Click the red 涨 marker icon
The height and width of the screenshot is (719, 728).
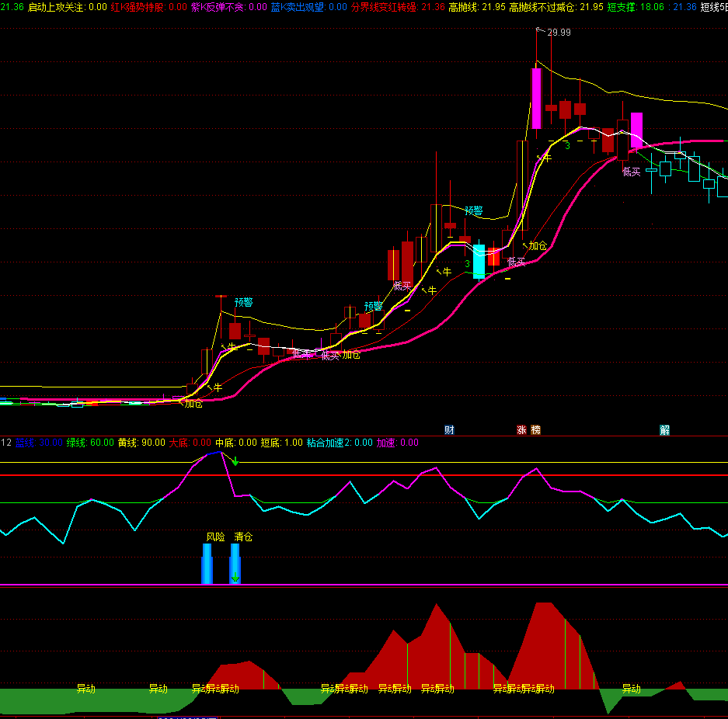(x=522, y=430)
